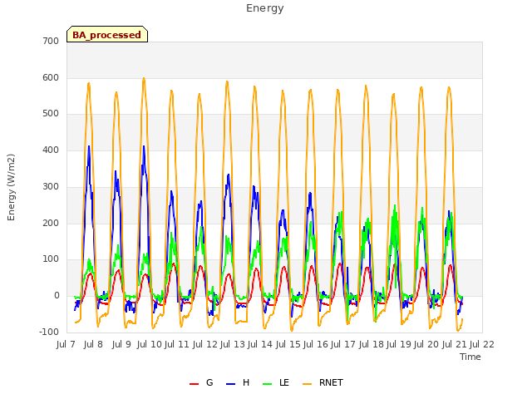Click the Jul 11 x-axis tick label
The width and height of the screenshot is (532, 399).
click(x=177, y=345)
